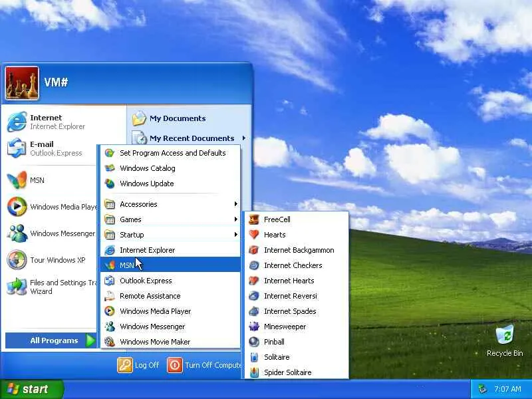
Task: Click the Internet Checkers icon
Action: [254, 265]
